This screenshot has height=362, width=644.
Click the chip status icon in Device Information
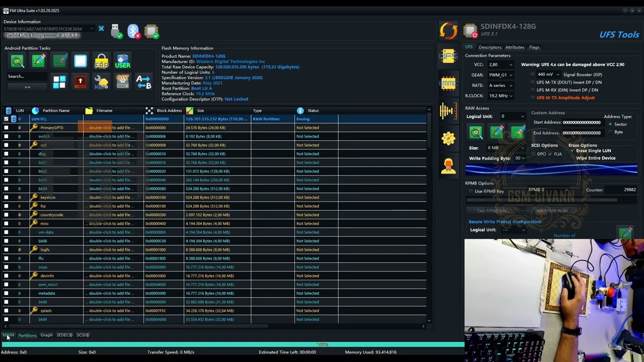point(151,32)
